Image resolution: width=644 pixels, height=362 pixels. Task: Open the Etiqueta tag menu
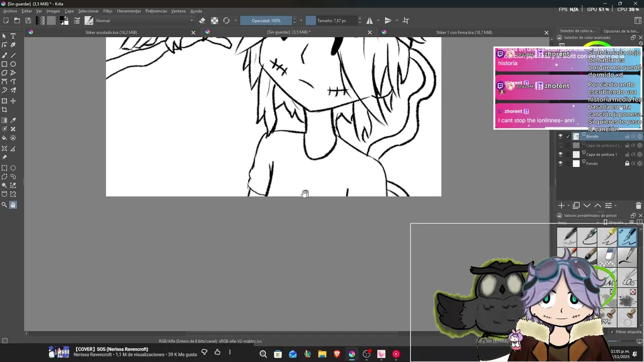pyautogui.click(x=615, y=222)
